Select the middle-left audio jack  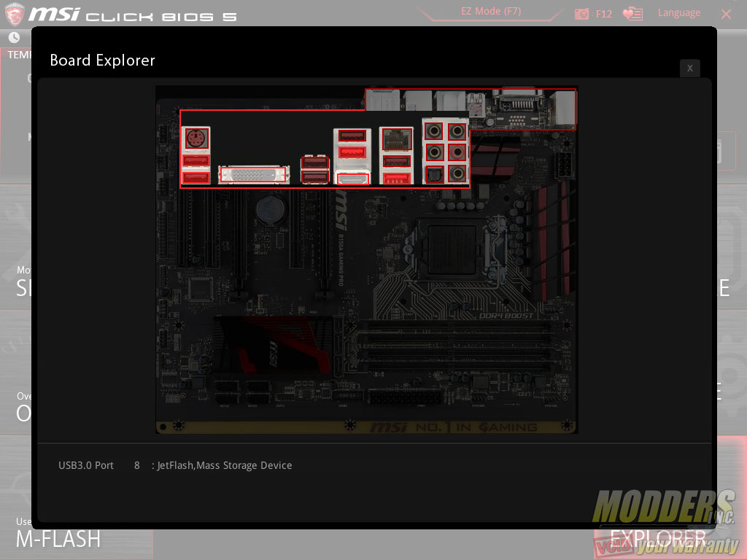[433, 152]
